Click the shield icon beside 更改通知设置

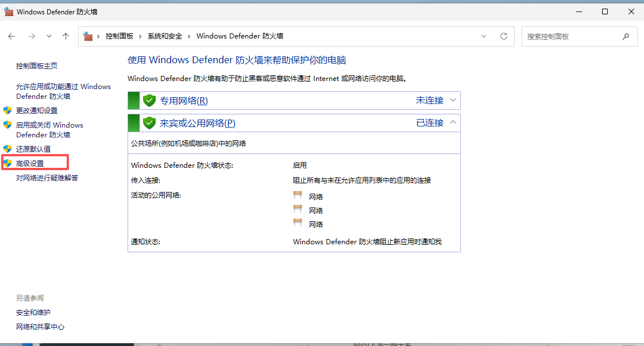point(7,110)
